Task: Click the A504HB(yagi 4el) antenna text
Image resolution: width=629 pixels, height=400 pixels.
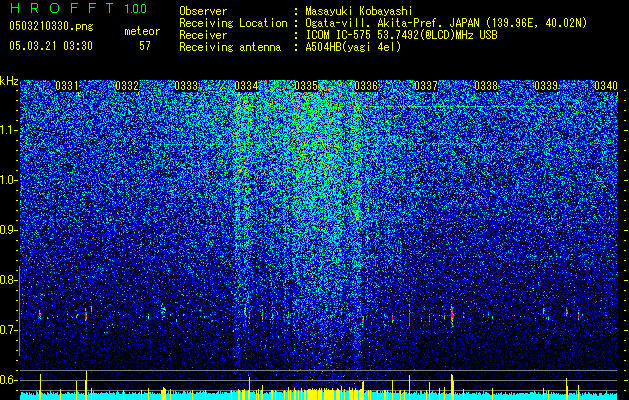Action: 353,47
